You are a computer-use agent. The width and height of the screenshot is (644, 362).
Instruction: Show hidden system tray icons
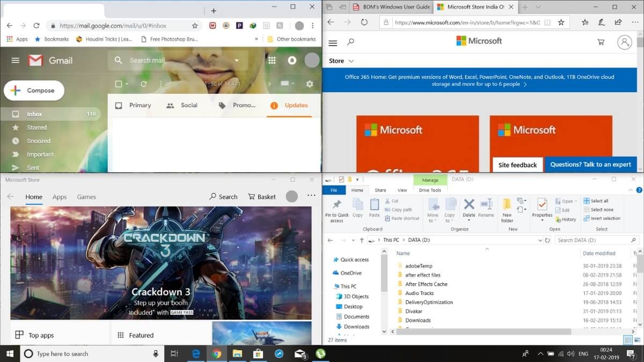(x=540, y=353)
